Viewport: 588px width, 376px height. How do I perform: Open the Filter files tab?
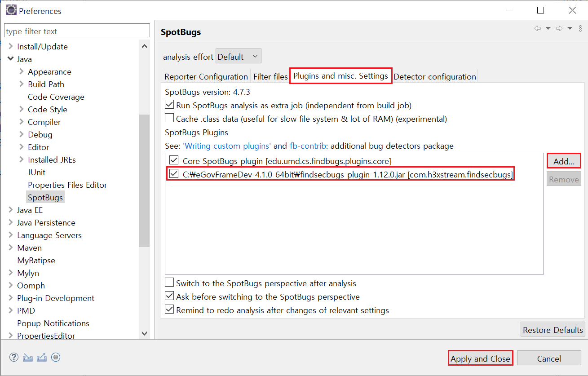point(270,77)
